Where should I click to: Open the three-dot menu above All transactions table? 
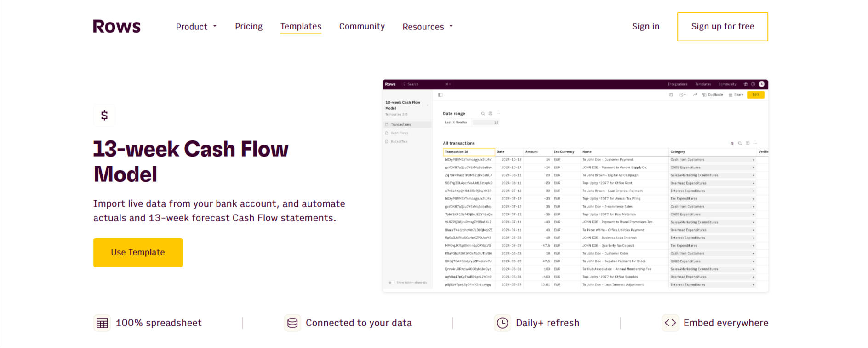click(755, 143)
